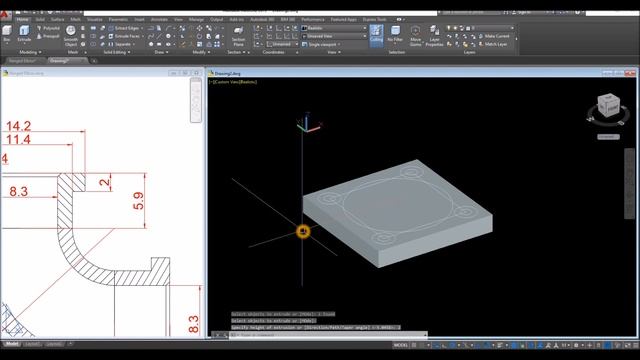Switch to the Model layout tab
This screenshot has width=640, height=360.
[11, 344]
